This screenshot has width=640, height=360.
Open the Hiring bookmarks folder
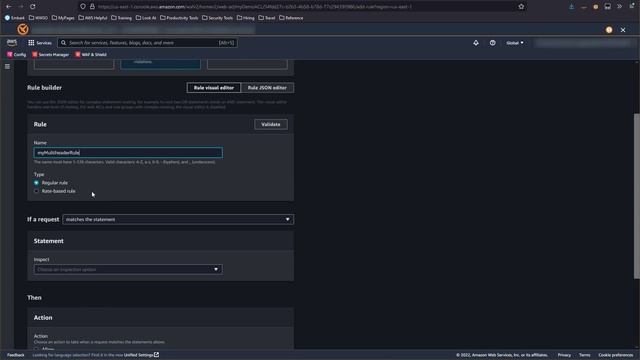pos(246,18)
